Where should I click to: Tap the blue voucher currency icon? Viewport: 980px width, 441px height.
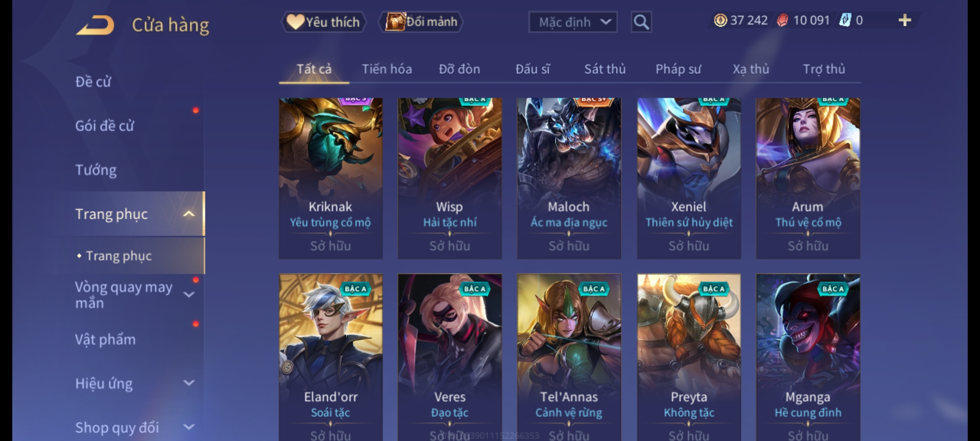click(x=845, y=20)
